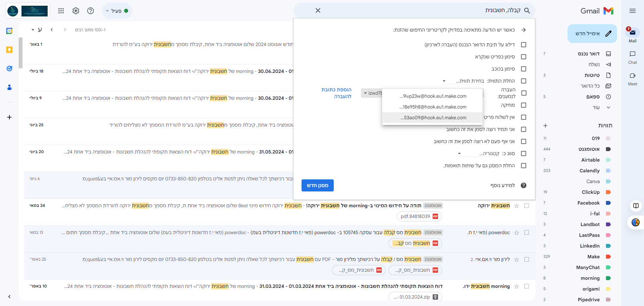
Task: Open the Google apps grid
Action: [61, 11]
